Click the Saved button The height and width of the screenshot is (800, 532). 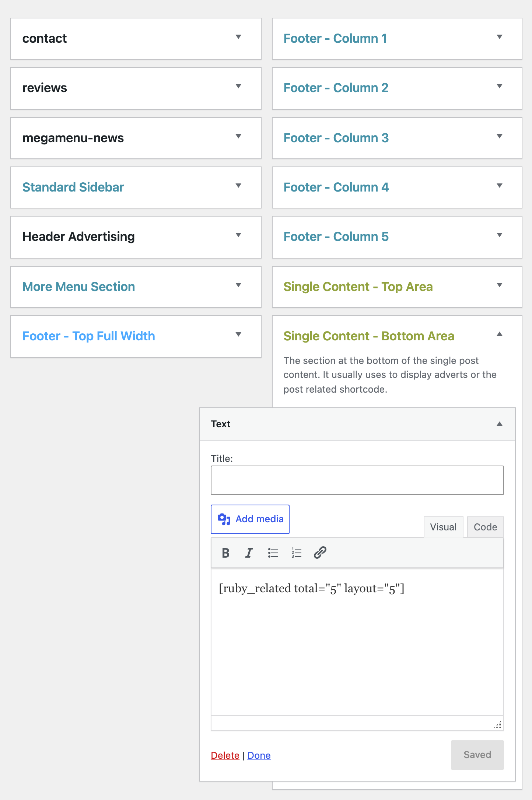[x=477, y=755]
